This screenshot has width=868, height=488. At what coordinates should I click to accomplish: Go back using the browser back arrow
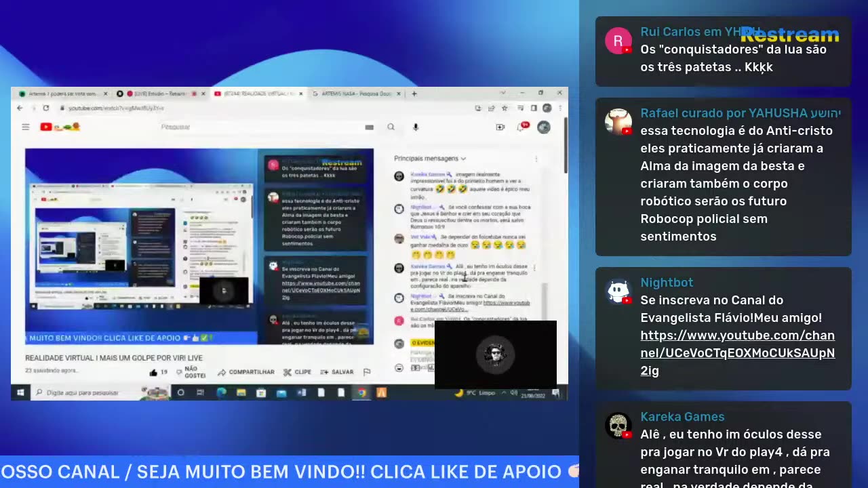point(20,108)
